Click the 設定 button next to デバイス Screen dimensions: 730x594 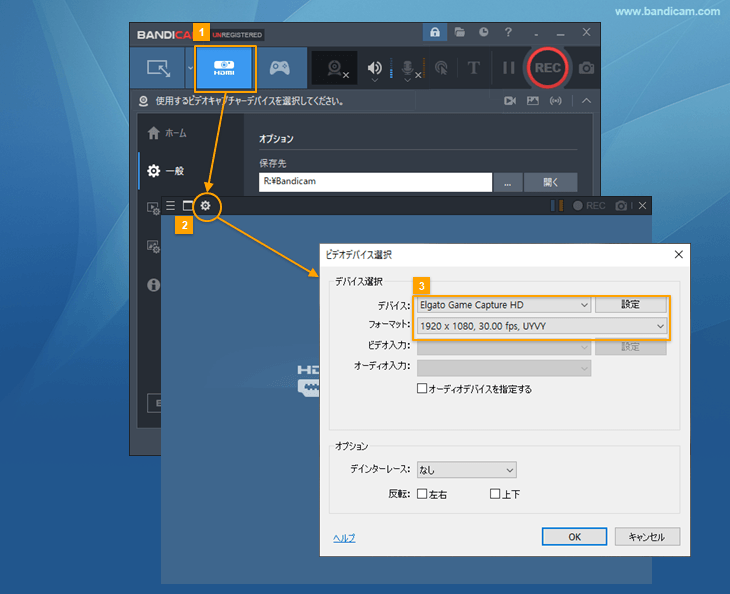630,304
